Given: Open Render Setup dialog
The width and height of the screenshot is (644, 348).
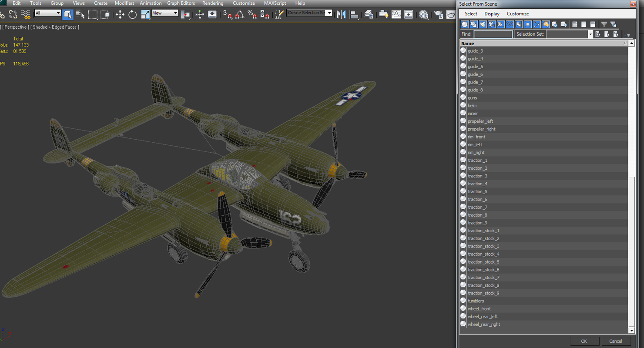Looking at the screenshot, I should (438, 14).
